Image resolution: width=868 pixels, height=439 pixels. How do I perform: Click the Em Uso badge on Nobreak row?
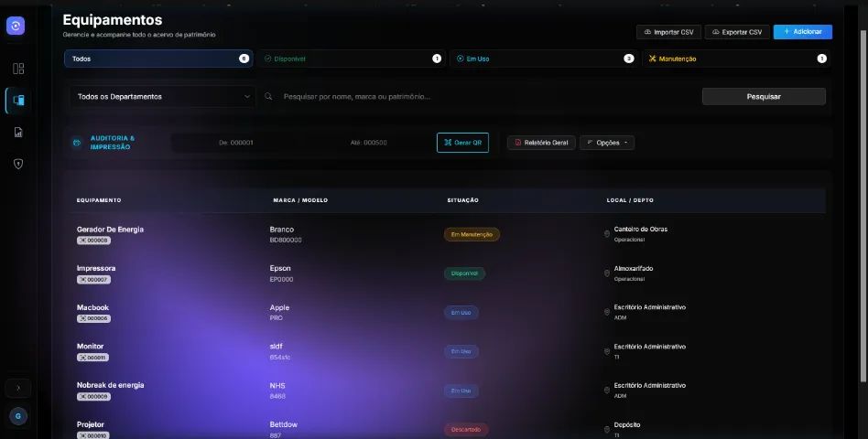(461, 391)
